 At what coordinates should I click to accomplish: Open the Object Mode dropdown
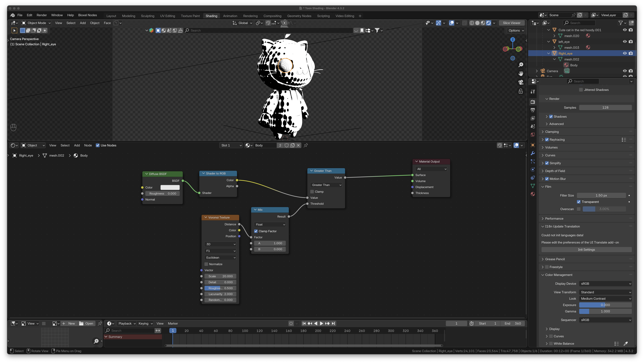click(36, 23)
